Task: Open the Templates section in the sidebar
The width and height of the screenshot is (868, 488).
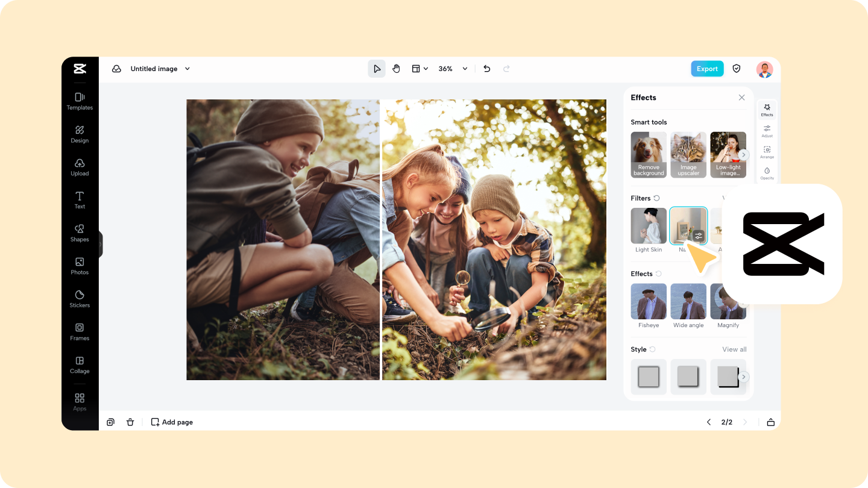Action: (80, 101)
